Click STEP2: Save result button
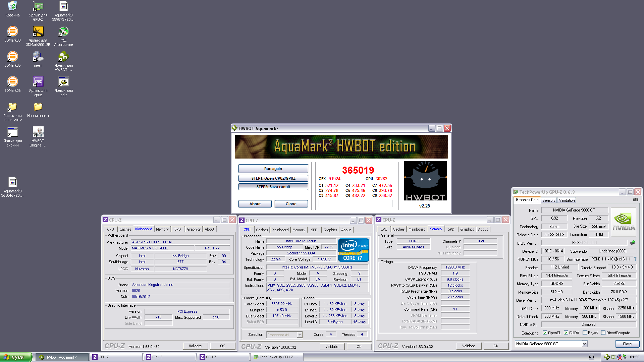 (273, 187)
